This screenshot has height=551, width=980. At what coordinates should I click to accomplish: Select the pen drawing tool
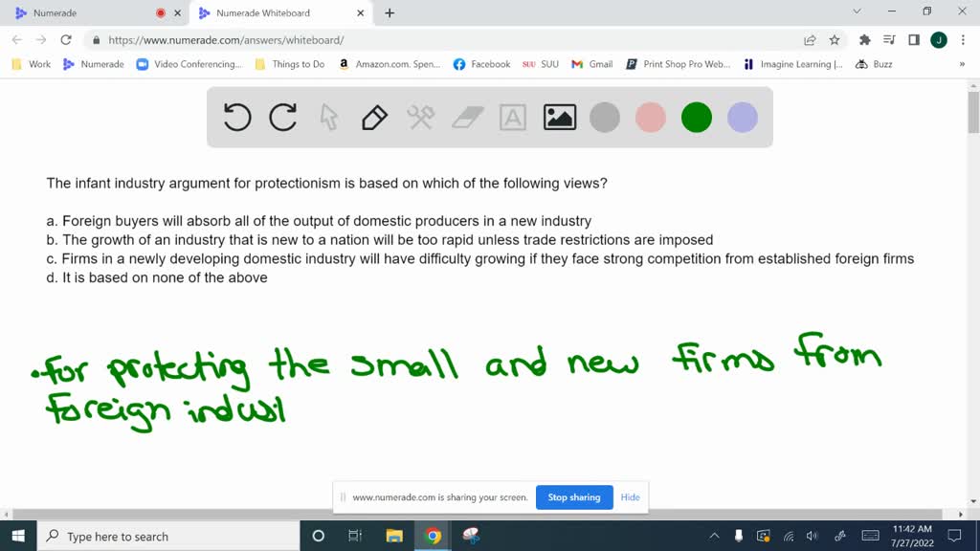click(x=374, y=118)
